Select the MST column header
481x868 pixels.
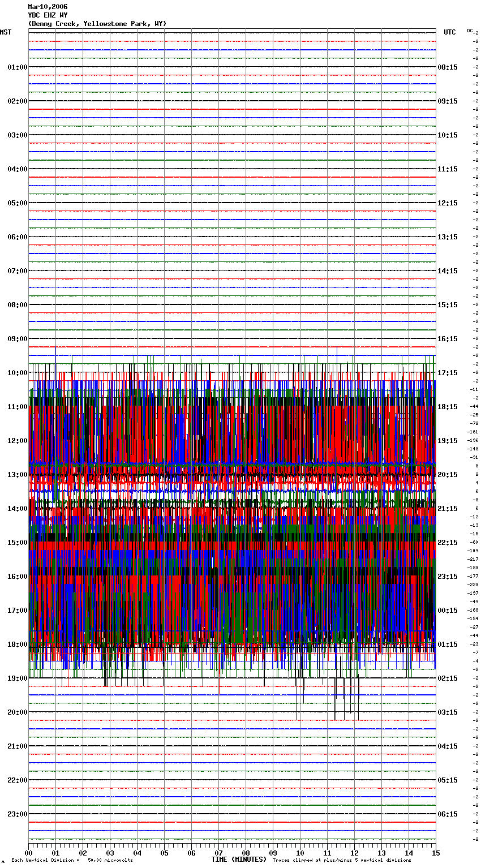[x=6, y=32]
